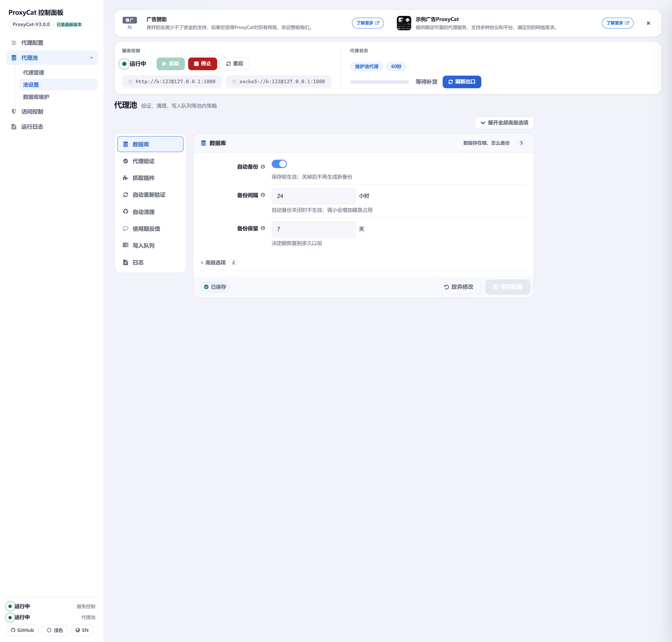Image resolution: width=672 pixels, height=642 pixels.
Task: Switch to the 日志 settings tab
Action: 150,262
